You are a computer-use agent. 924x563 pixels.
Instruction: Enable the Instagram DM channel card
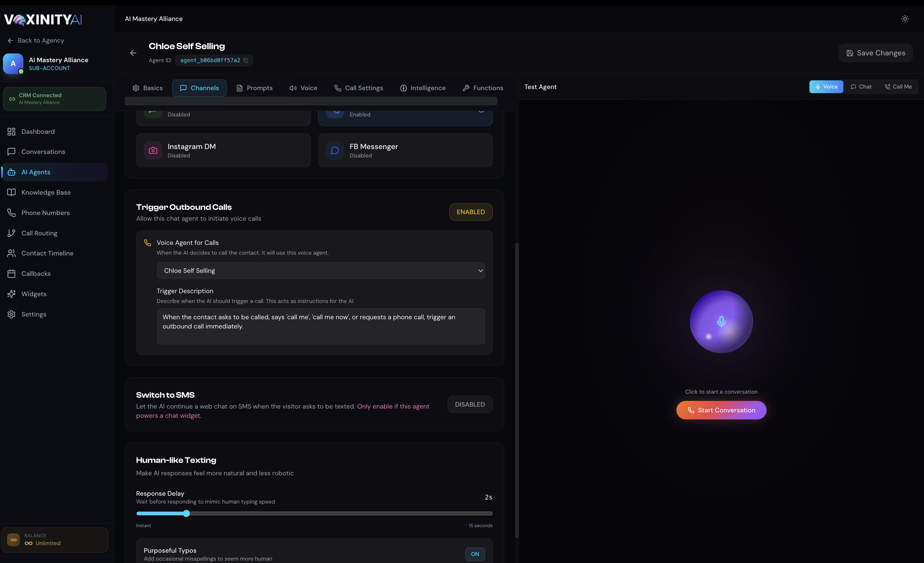(223, 150)
